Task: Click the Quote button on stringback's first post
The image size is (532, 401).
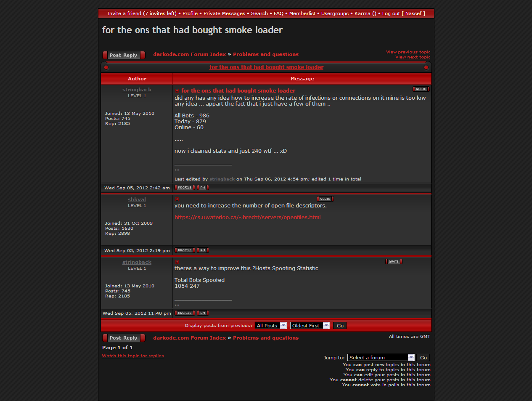Action: (x=421, y=89)
